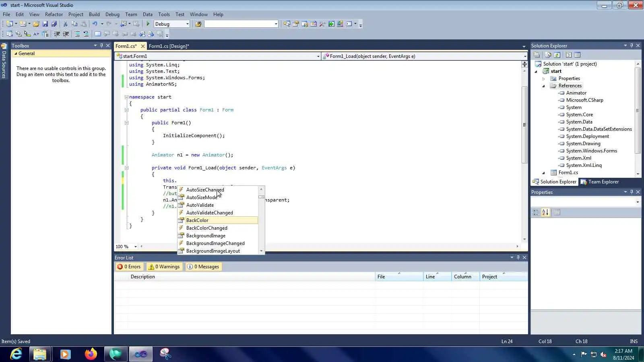644x362 pixels.
Task: Click the Open File toolbar icon
Action: click(36, 24)
